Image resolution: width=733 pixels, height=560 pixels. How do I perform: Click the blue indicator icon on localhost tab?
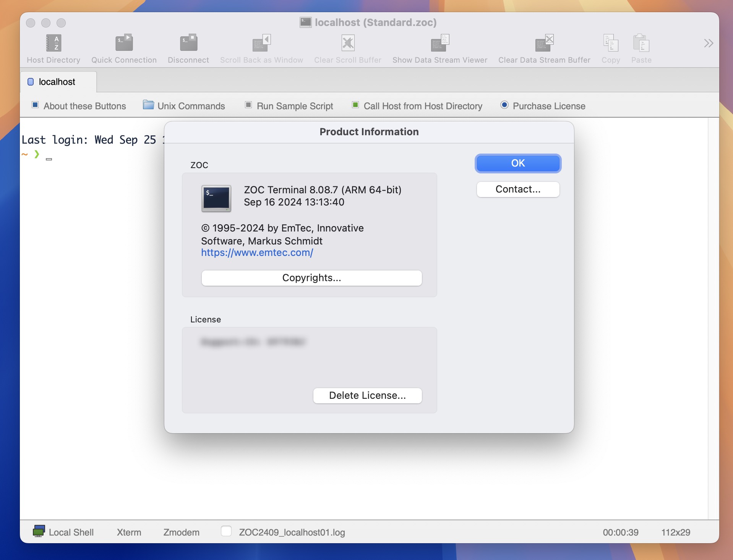31,82
